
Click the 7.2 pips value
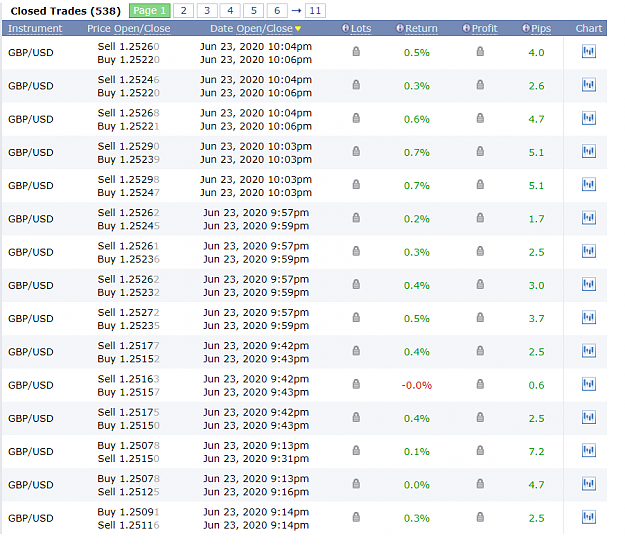point(536,452)
